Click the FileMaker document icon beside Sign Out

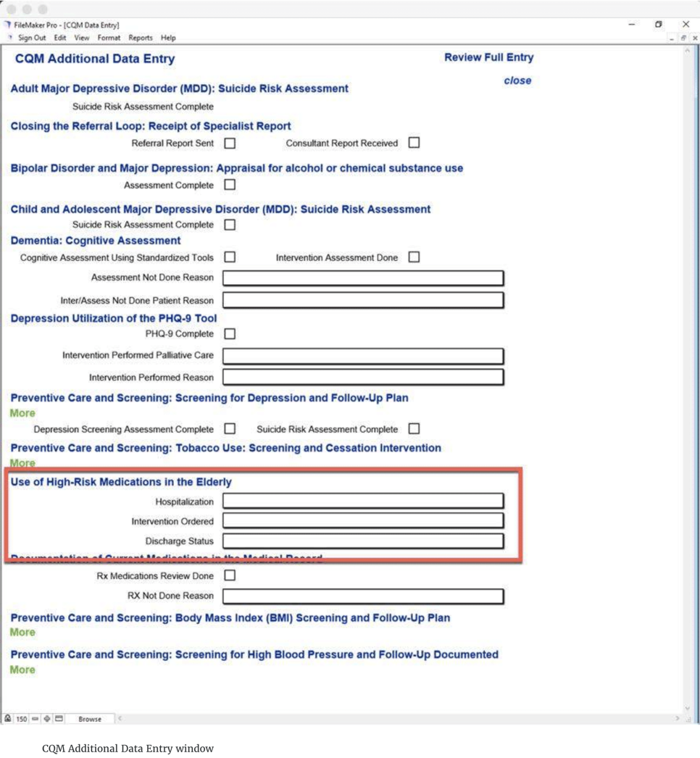[9, 38]
